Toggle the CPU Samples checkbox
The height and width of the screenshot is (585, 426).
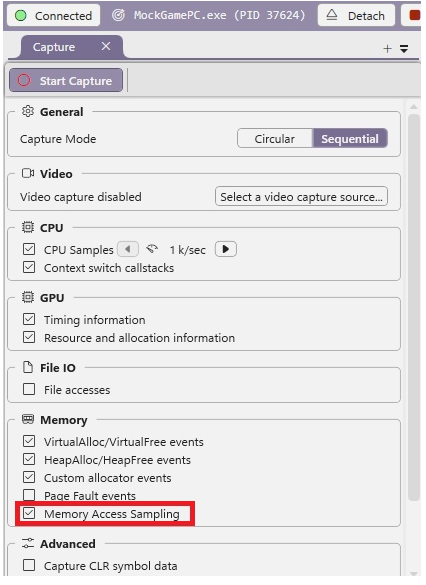29,250
